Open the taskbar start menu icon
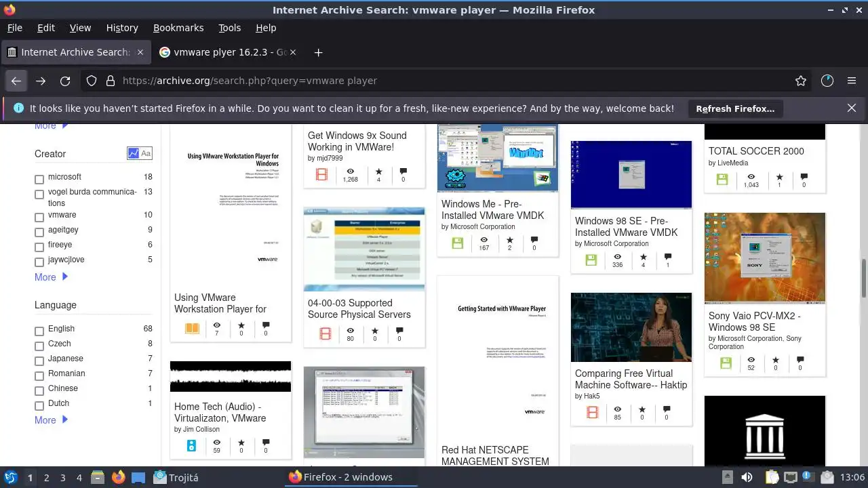 10,477
